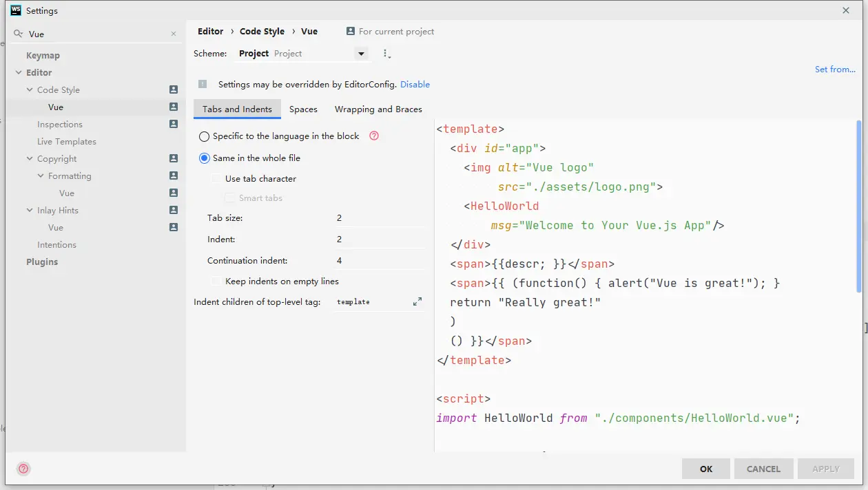Click the info icon for EditorConfig notice

click(203, 84)
